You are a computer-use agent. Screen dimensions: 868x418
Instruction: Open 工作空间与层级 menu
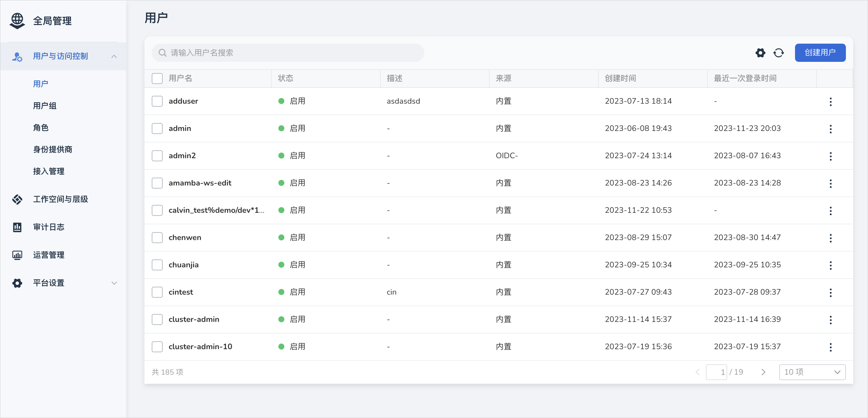(x=61, y=199)
